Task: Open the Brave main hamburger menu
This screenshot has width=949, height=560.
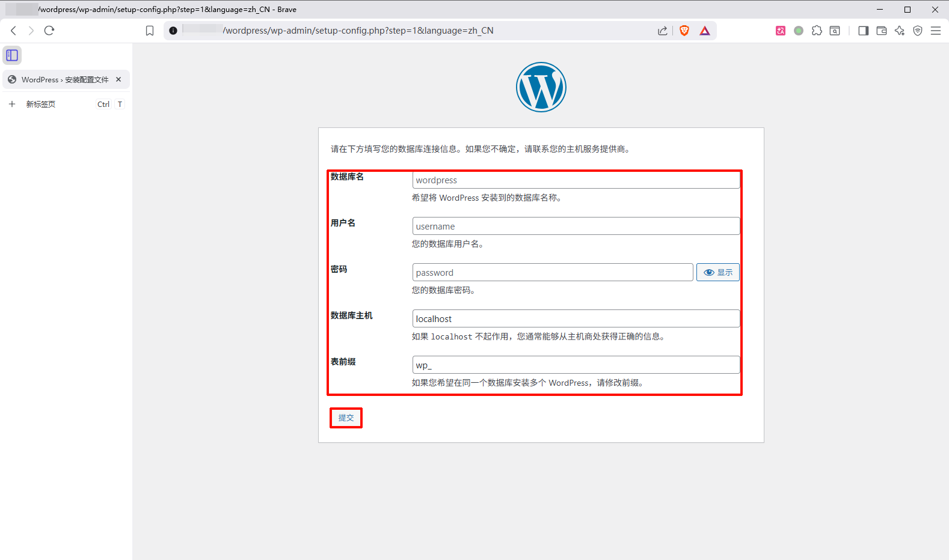Action: click(936, 31)
